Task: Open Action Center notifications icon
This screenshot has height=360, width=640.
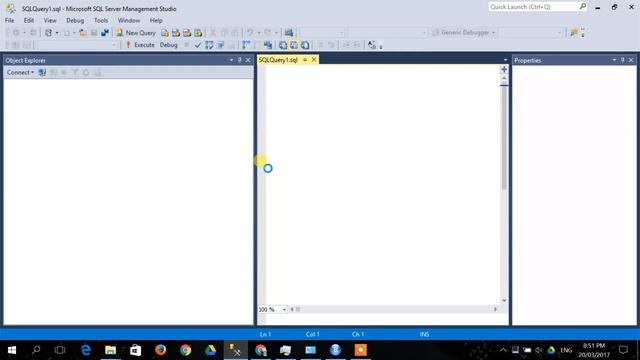Action: pyautogui.click(x=623, y=350)
